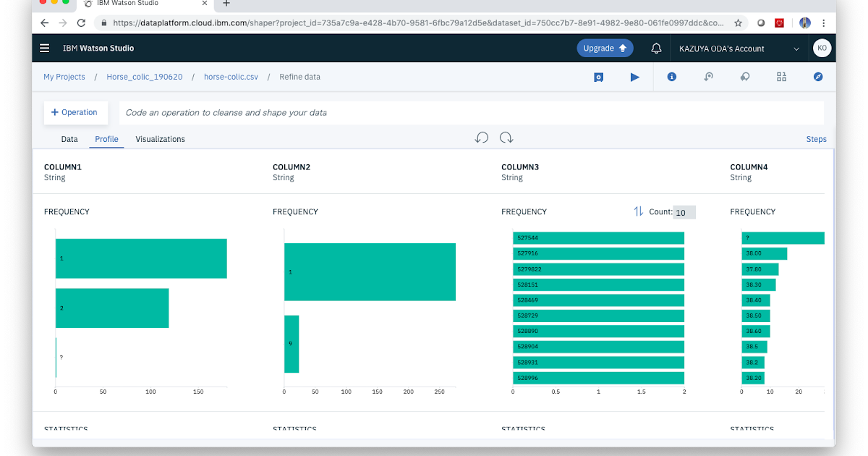Image resolution: width=868 pixels, height=456 pixels.
Task: Redo the last shaping operation
Action: click(506, 137)
